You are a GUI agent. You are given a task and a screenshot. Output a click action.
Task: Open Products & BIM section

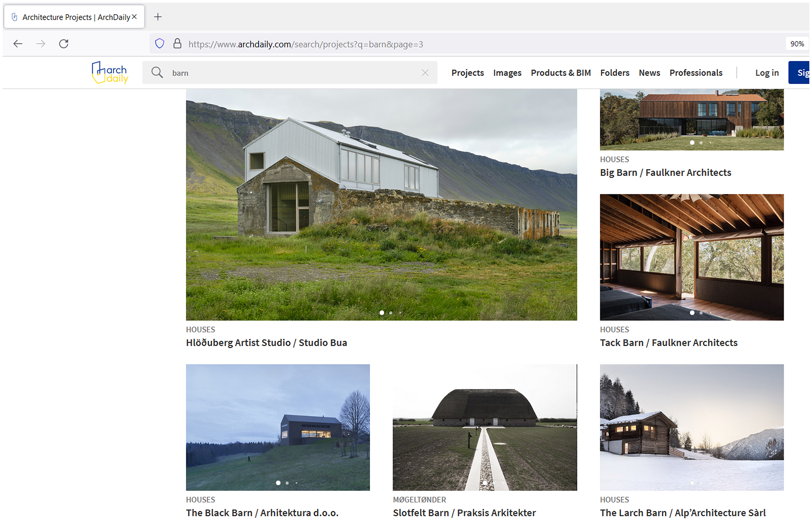point(560,73)
